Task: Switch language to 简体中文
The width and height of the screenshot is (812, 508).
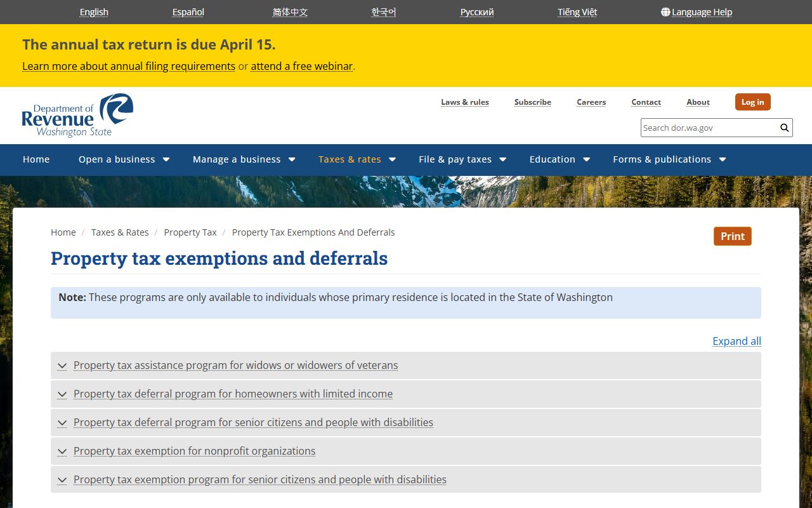Action: pos(290,12)
